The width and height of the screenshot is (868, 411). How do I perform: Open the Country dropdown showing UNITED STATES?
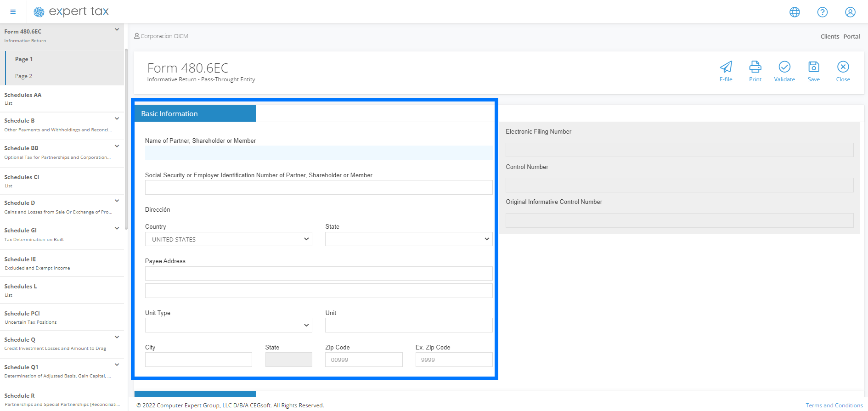229,239
